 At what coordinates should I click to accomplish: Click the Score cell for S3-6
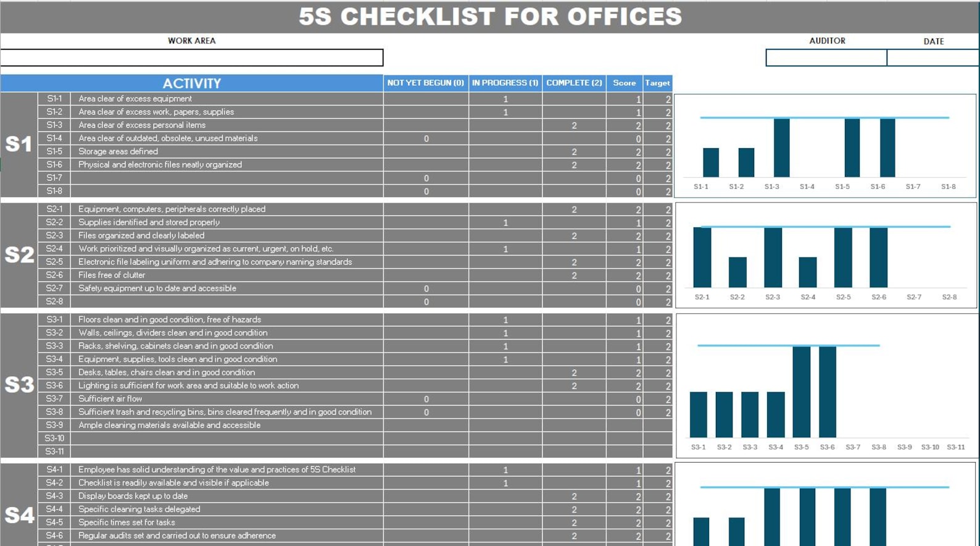(624, 385)
